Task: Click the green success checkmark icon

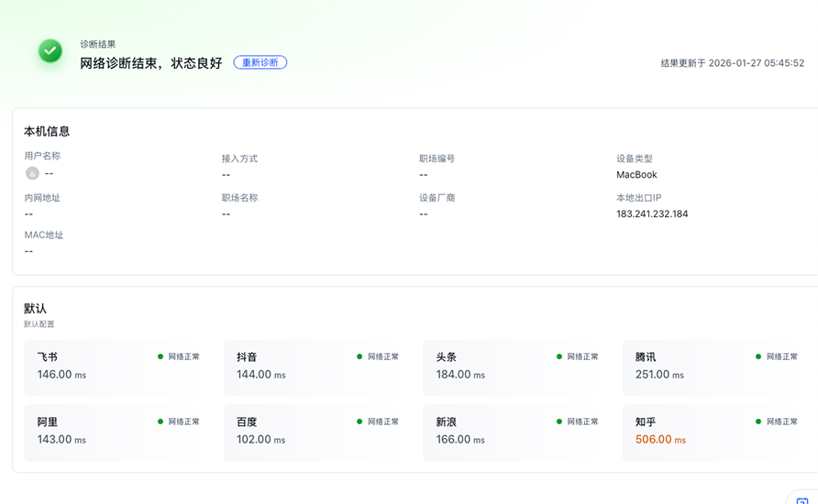Action: [x=50, y=51]
